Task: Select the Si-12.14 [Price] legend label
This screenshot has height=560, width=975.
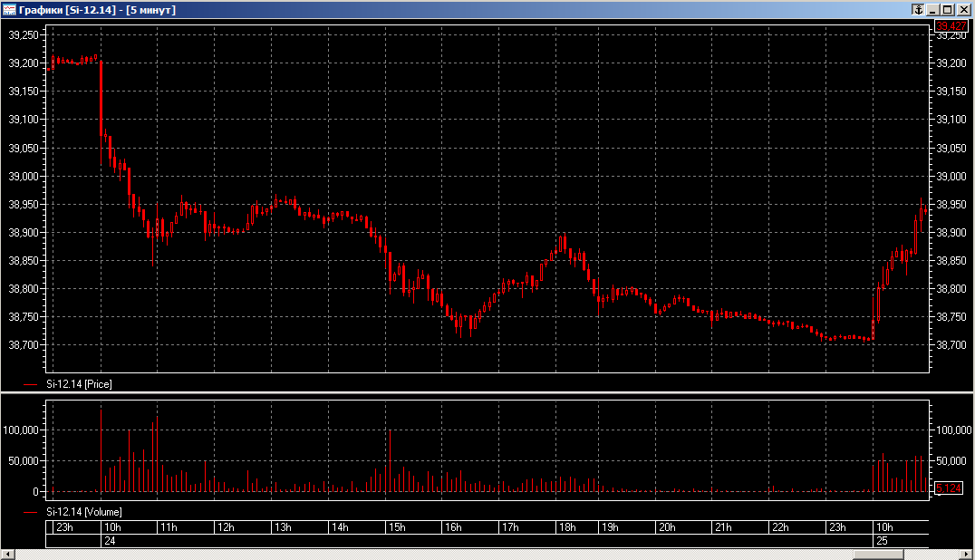Action: 79,384
